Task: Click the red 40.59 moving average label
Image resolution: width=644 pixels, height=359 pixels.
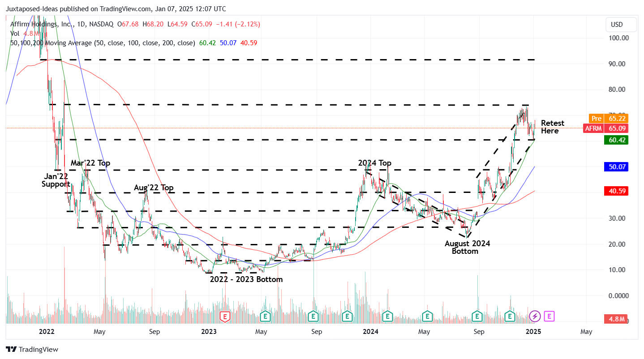Action: pos(616,191)
